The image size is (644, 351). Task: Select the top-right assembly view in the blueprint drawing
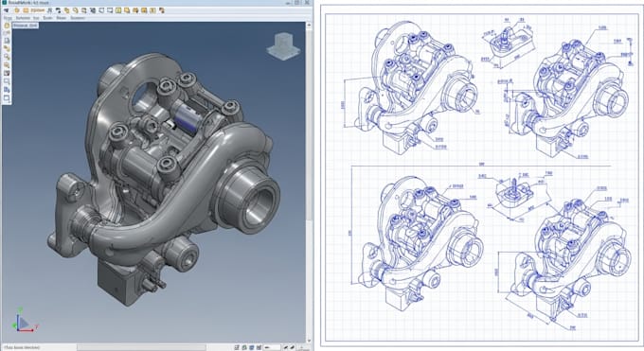pos(569,98)
